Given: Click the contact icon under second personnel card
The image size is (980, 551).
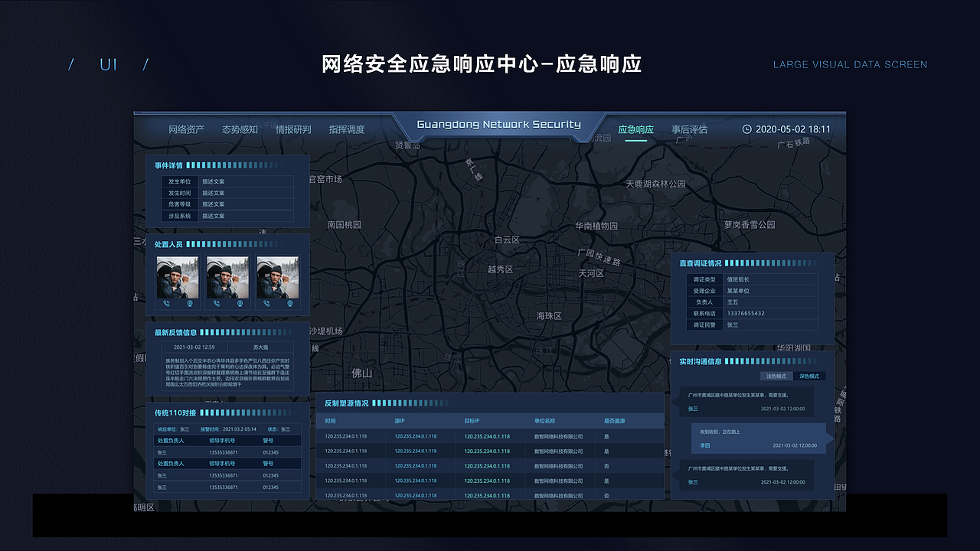Looking at the screenshot, I should tap(240, 303).
